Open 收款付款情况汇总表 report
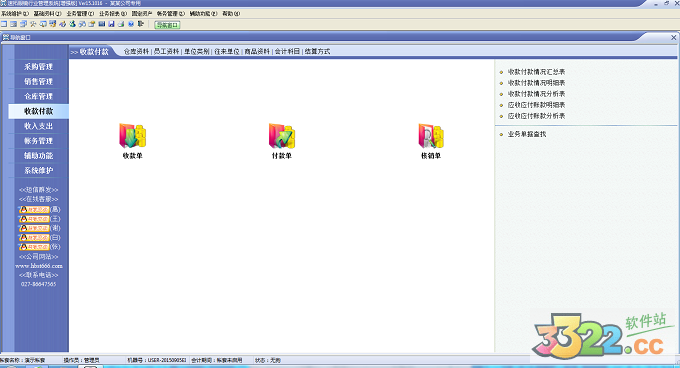This screenshot has height=368, width=680. 536,72
